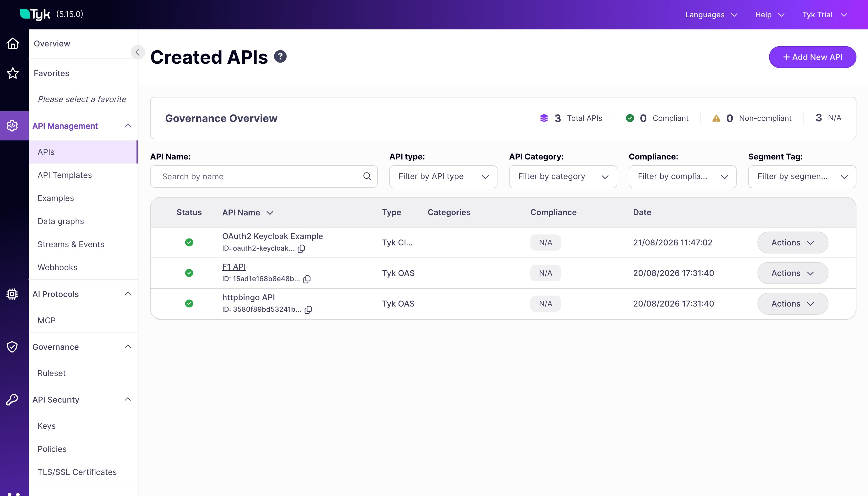This screenshot has height=496, width=868.
Task: Open Filter by API type dropdown
Action: 443,176
